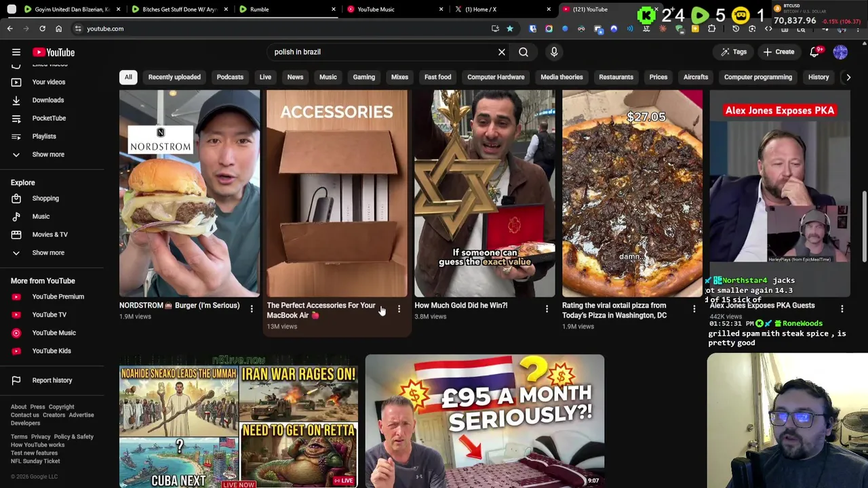Start voice search with the microphone icon
This screenshot has width=868, height=488.
tap(554, 52)
